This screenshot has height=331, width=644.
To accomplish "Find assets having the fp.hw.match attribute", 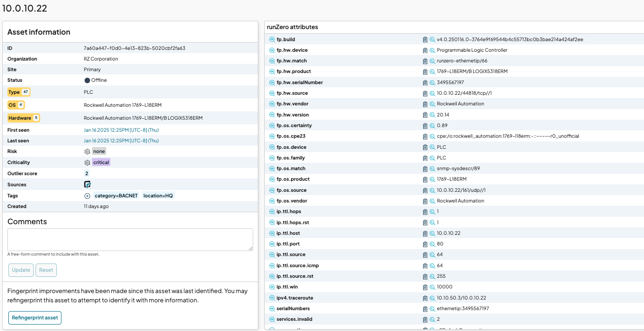I will (272, 61).
